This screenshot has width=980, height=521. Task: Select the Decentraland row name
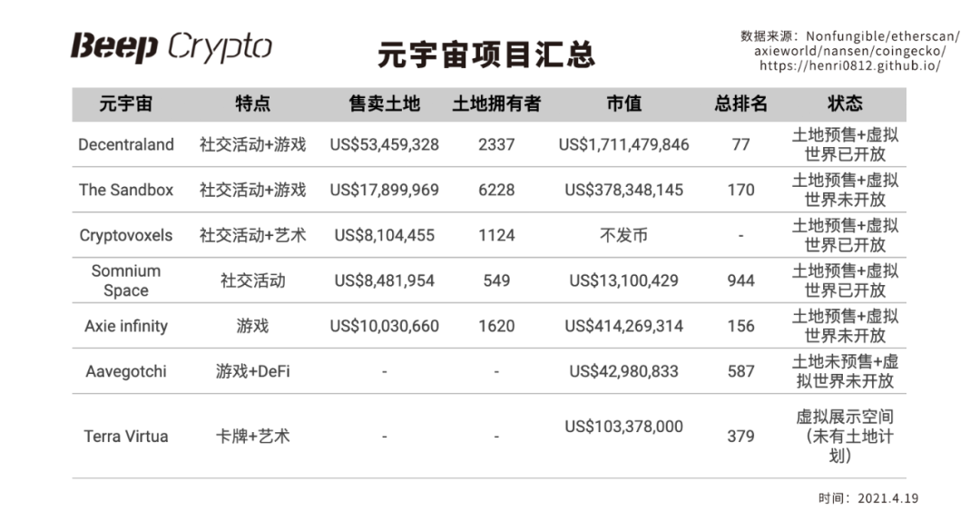coord(125,144)
